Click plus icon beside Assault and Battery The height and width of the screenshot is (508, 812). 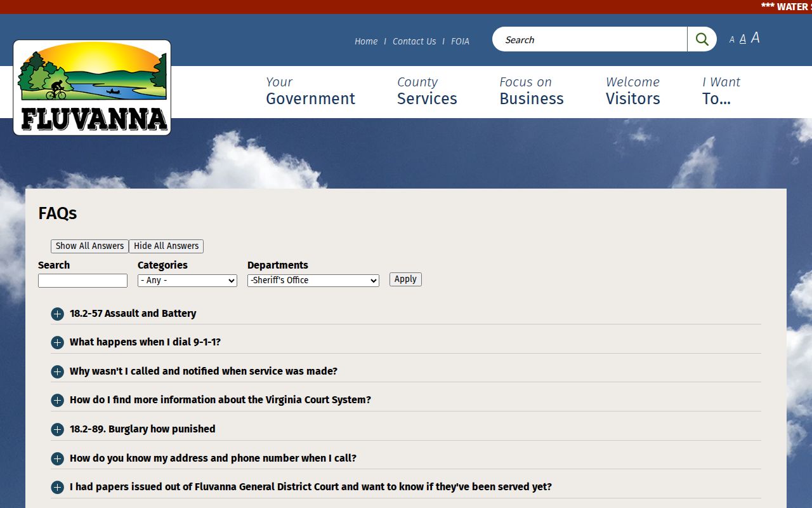[57, 314]
